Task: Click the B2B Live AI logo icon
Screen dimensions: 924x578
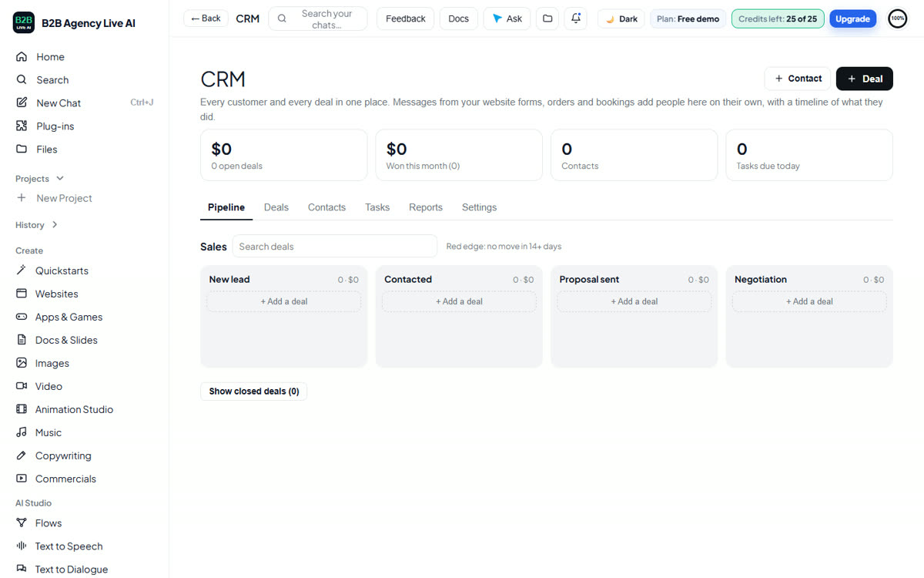Action: [x=24, y=23]
